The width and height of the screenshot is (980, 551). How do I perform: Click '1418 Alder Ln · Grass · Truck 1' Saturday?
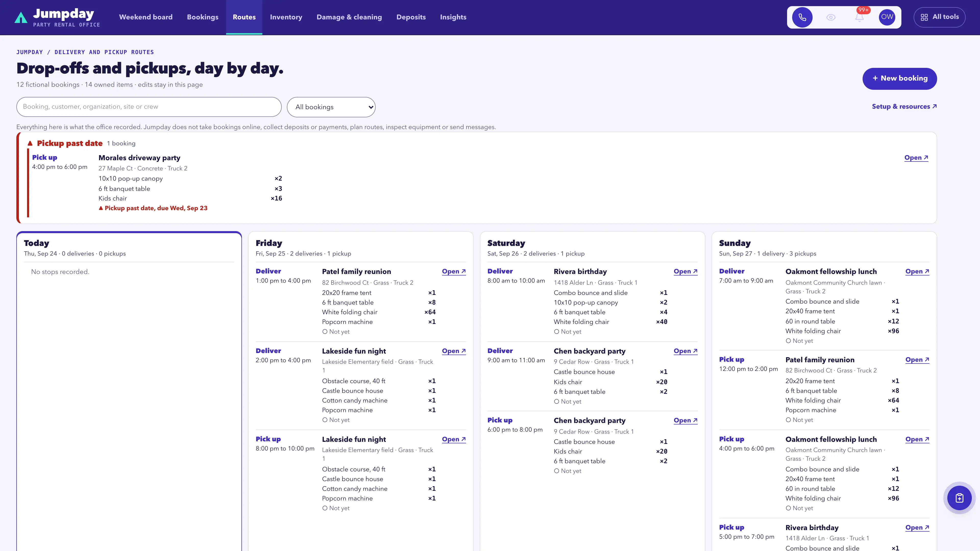coord(595,283)
